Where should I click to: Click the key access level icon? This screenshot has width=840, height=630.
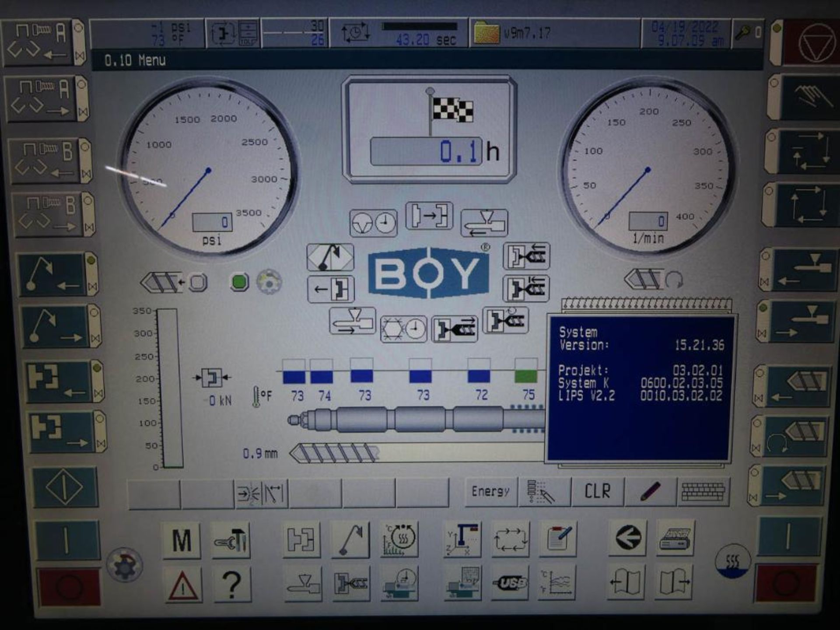[x=748, y=33]
